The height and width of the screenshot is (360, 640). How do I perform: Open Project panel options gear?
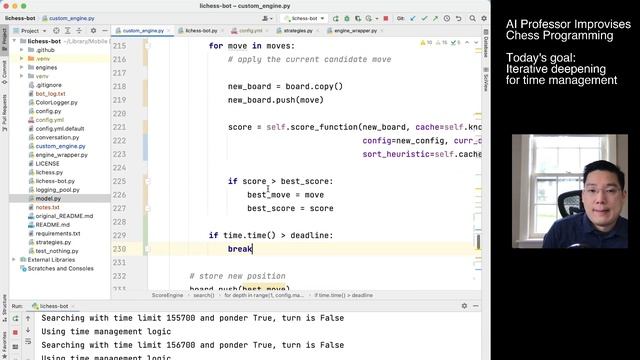[93, 31]
